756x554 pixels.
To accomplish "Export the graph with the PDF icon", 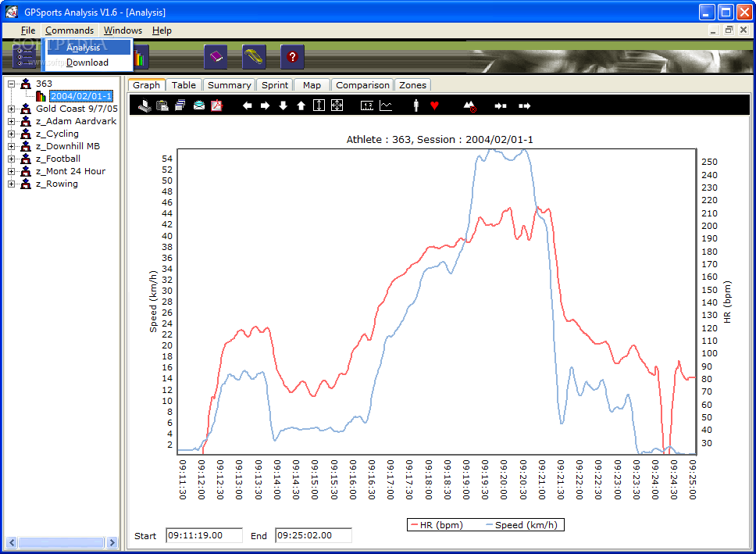I will click(x=216, y=105).
